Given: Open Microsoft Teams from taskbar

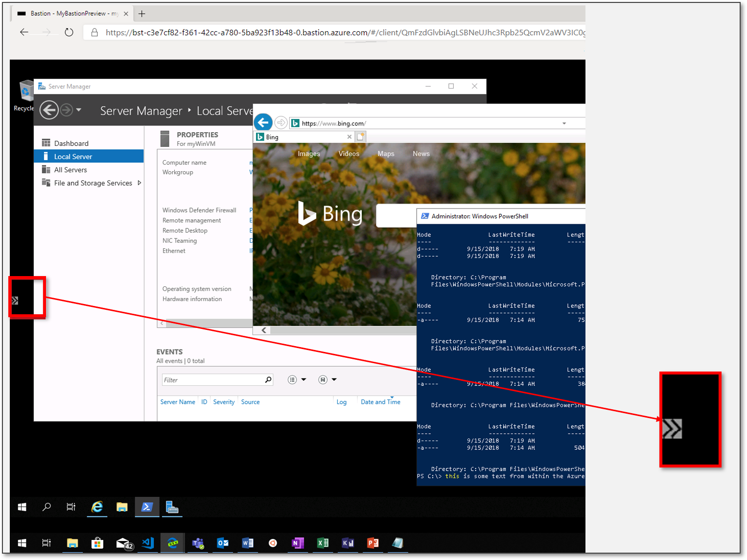Looking at the screenshot, I should (198, 543).
